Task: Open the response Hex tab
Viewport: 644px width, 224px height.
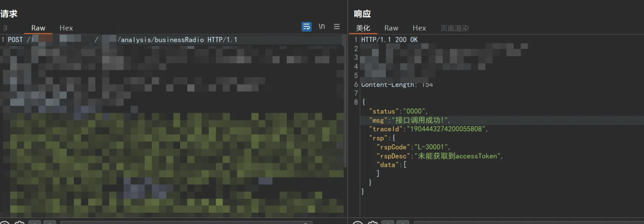Action: tap(419, 28)
